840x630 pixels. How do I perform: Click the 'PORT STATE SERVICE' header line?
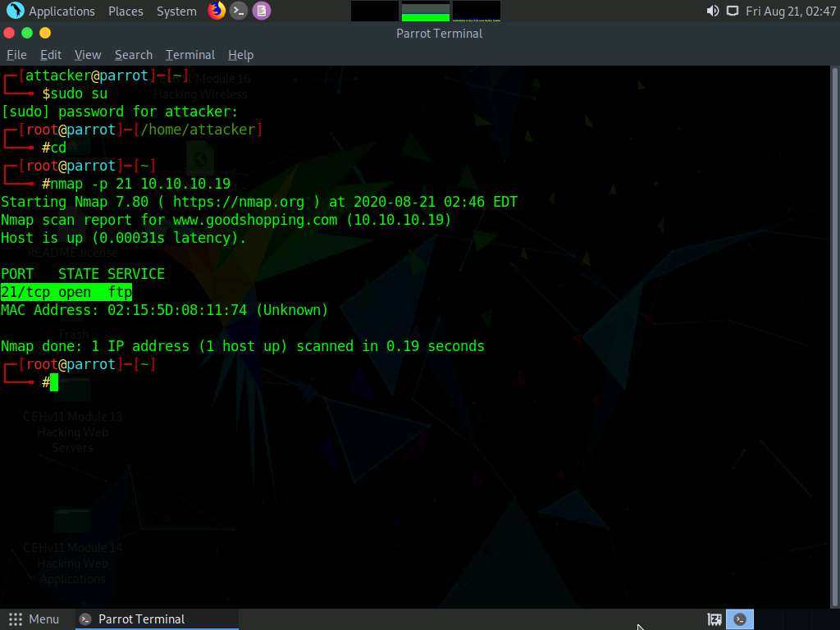83,274
